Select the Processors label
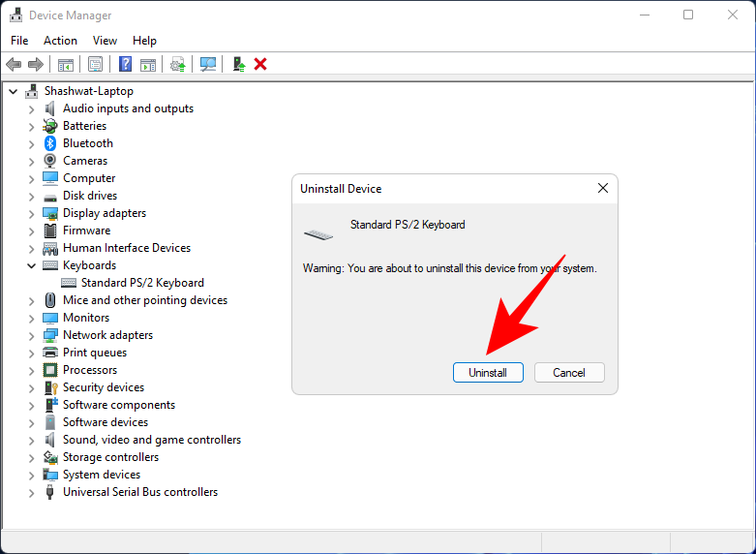This screenshot has width=756, height=554. click(x=90, y=370)
